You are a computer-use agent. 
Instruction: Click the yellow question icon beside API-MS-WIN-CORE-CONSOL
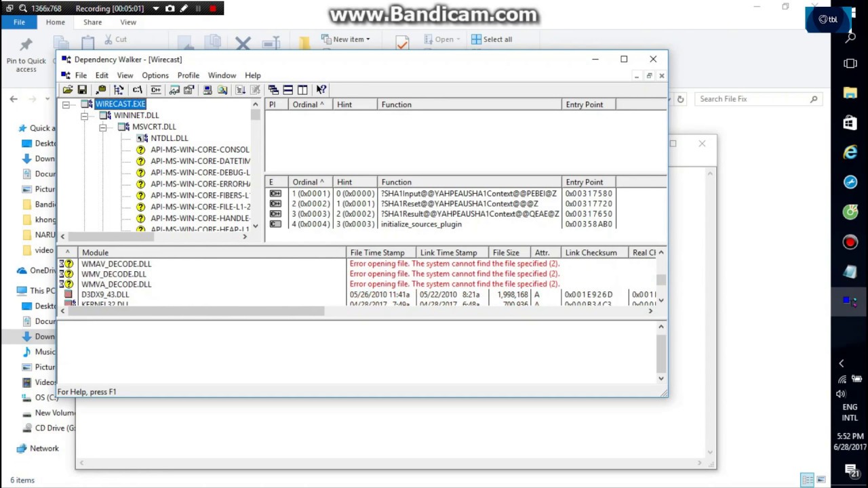click(x=140, y=150)
